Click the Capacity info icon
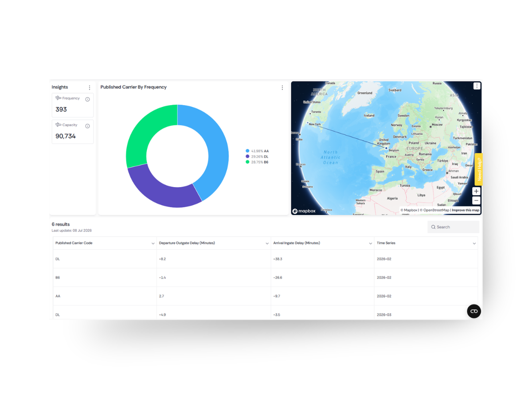 click(x=87, y=126)
